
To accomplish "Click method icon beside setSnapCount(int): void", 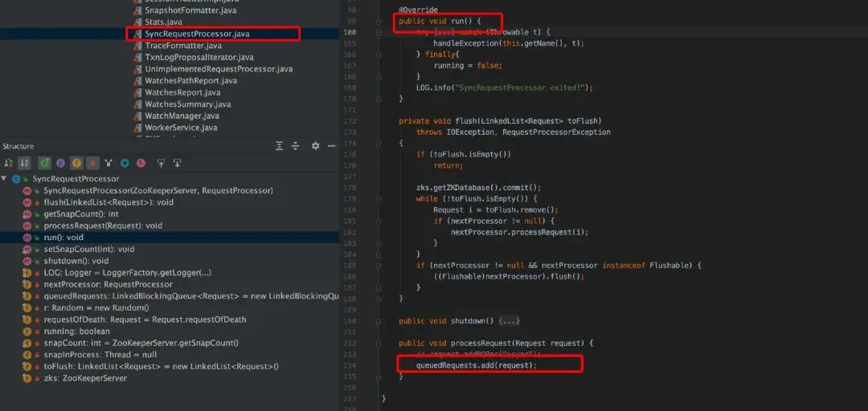I will (x=27, y=249).
